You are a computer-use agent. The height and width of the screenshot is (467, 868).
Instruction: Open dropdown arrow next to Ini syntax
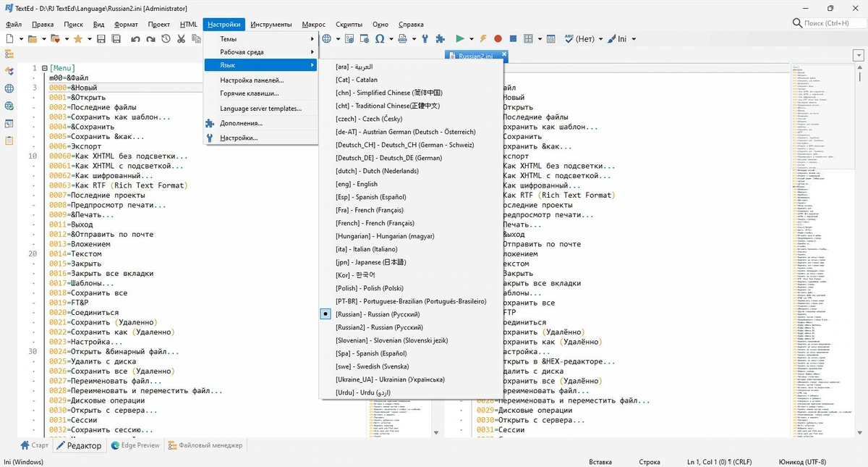tap(634, 39)
